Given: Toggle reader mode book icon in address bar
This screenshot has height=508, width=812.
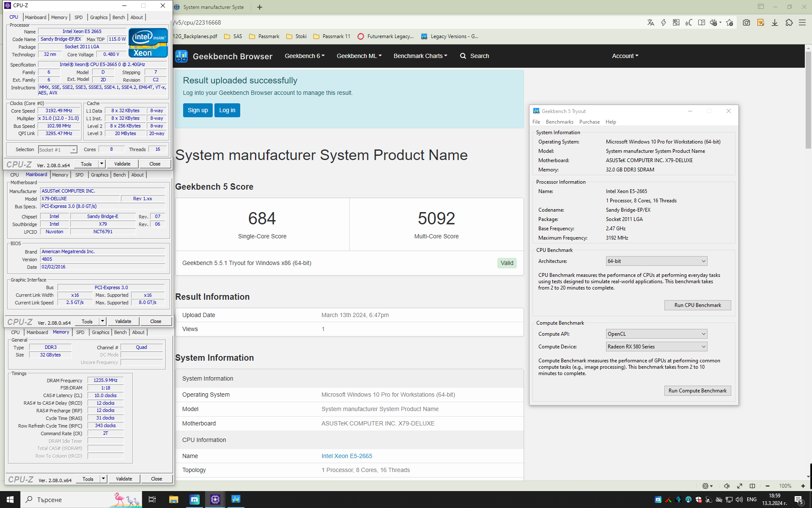Looking at the screenshot, I should click(x=702, y=22).
